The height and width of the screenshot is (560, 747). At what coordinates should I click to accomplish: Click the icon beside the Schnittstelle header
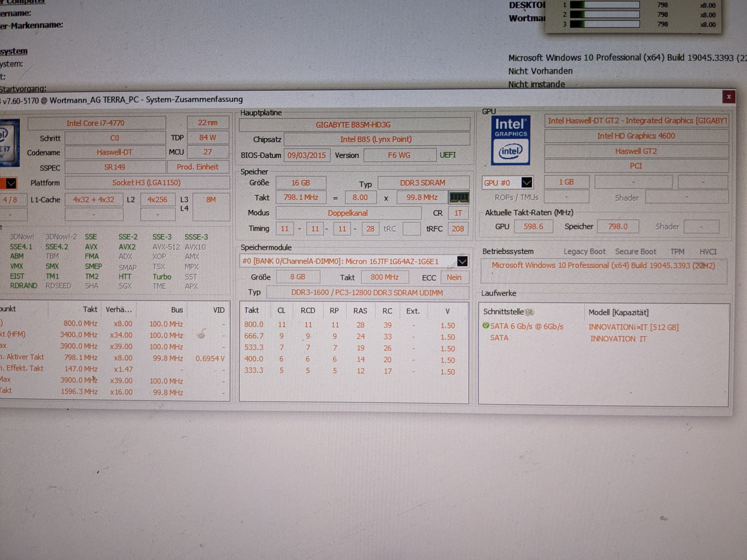tap(530, 312)
